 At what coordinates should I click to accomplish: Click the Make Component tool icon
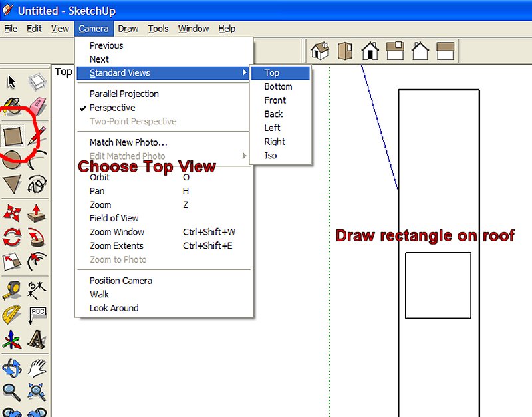click(x=37, y=82)
